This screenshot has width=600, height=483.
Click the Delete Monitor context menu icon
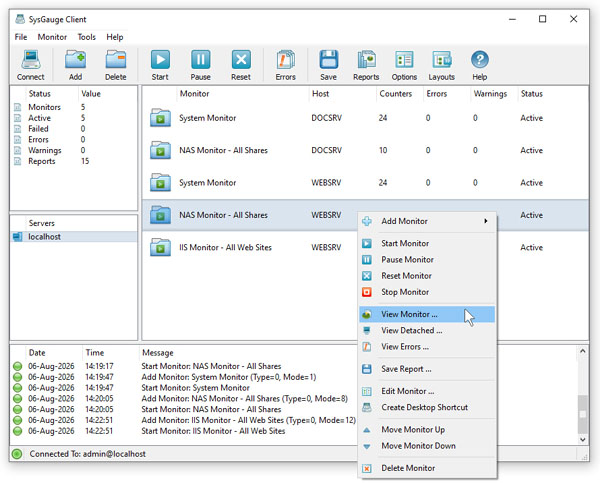[367, 468]
